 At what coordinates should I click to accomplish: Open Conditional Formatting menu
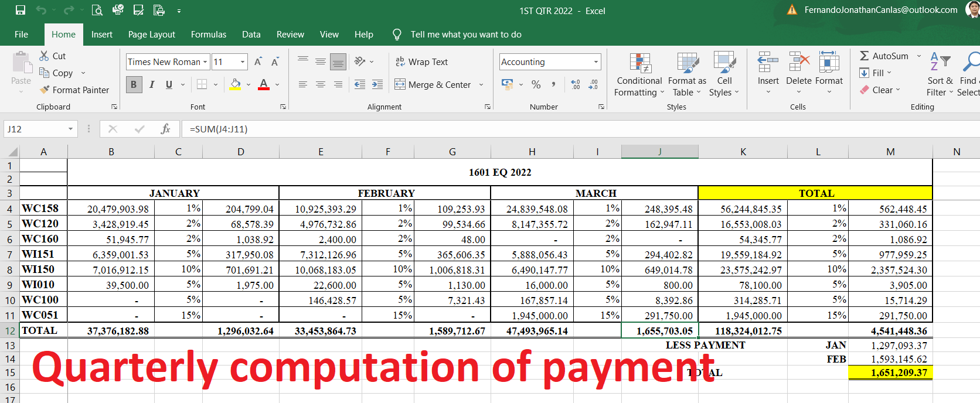pos(639,75)
